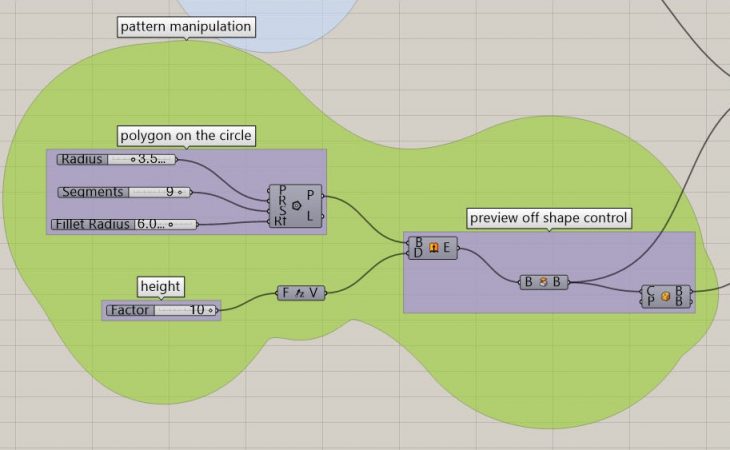This screenshot has width=730, height=450.
Task: Click the V output of vector component
Action: click(316, 293)
